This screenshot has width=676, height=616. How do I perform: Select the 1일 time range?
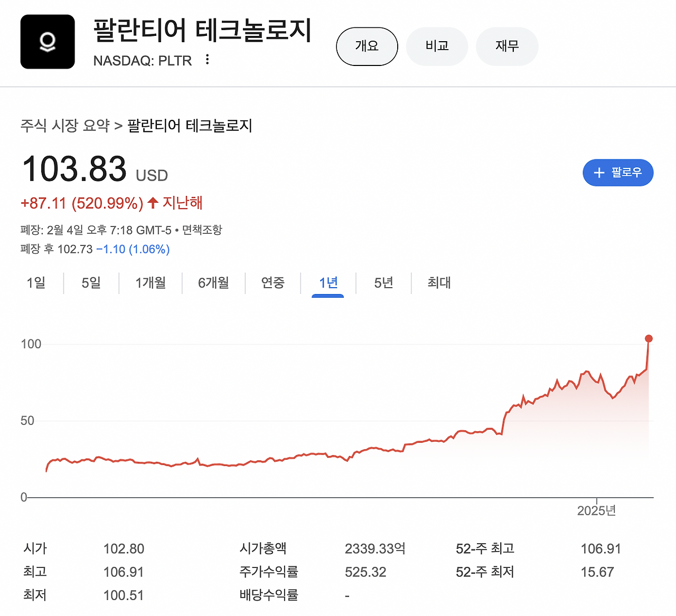[x=35, y=283]
